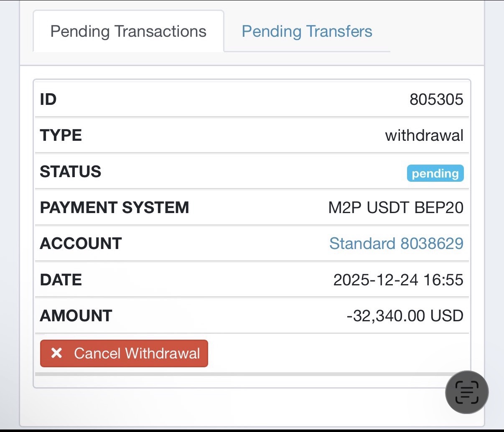
Task: Click the M2P USDT BEP20 payment system value
Action: pyautogui.click(x=396, y=208)
